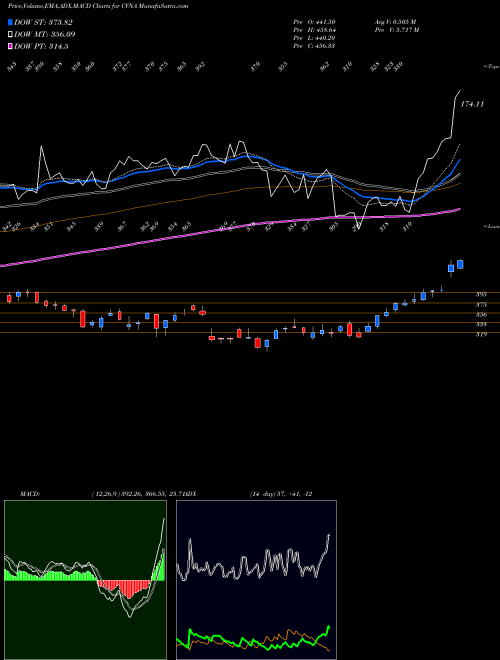
Task: Click the chart title mentioning MunafaSutra.com
Action: coord(98,6)
